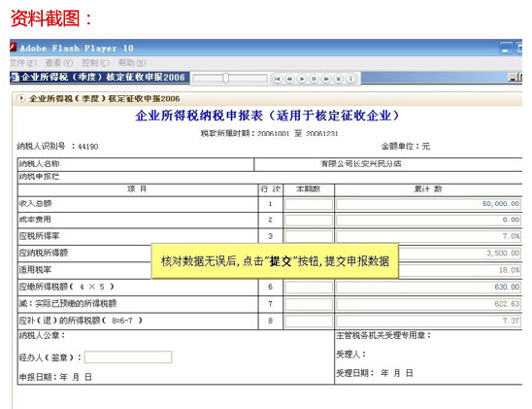This screenshot has height=409, width=532.
Task: Minimize the inner 核定征收申报2006 window
Action: [x=512, y=78]
